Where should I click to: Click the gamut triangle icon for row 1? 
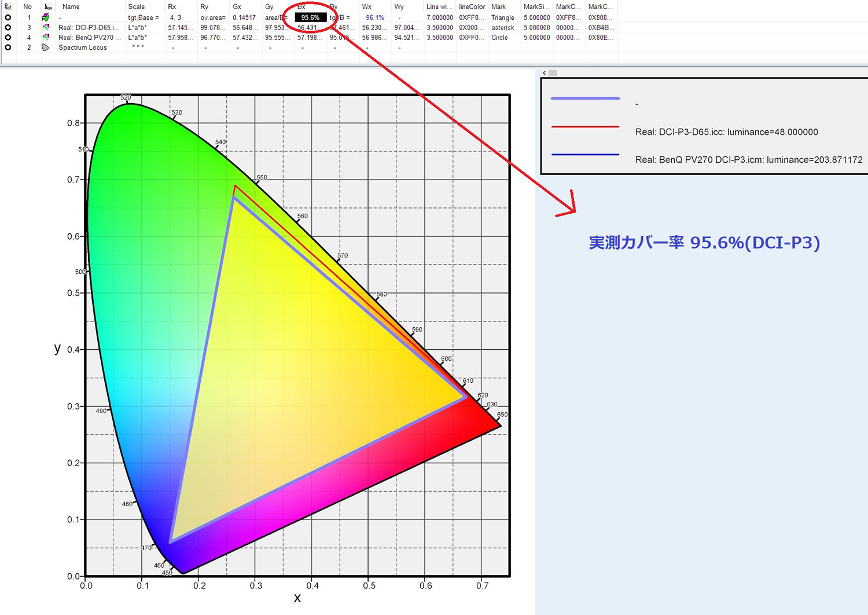(46, 17)
